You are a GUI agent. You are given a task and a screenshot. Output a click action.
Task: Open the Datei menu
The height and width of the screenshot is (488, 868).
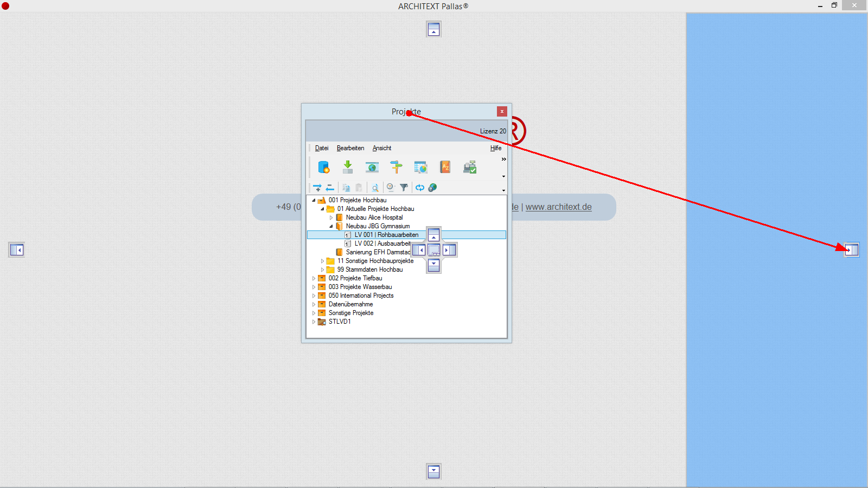point(322,148)
